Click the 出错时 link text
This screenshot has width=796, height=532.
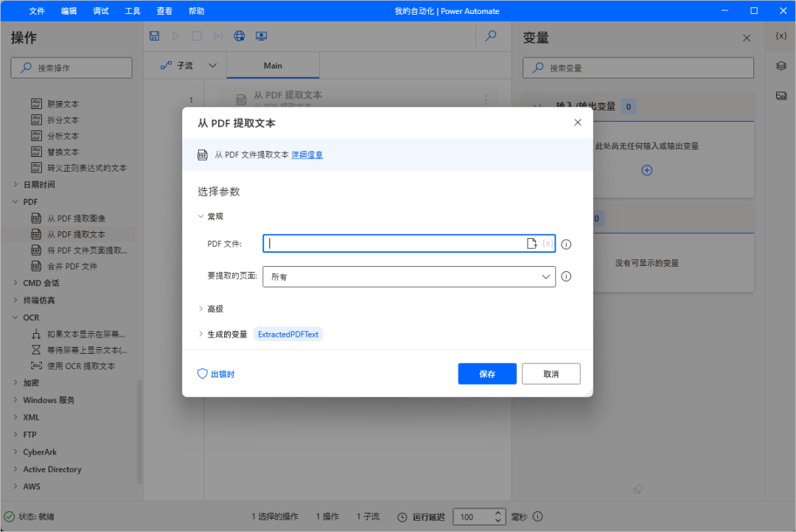click(x=223, y=374)
